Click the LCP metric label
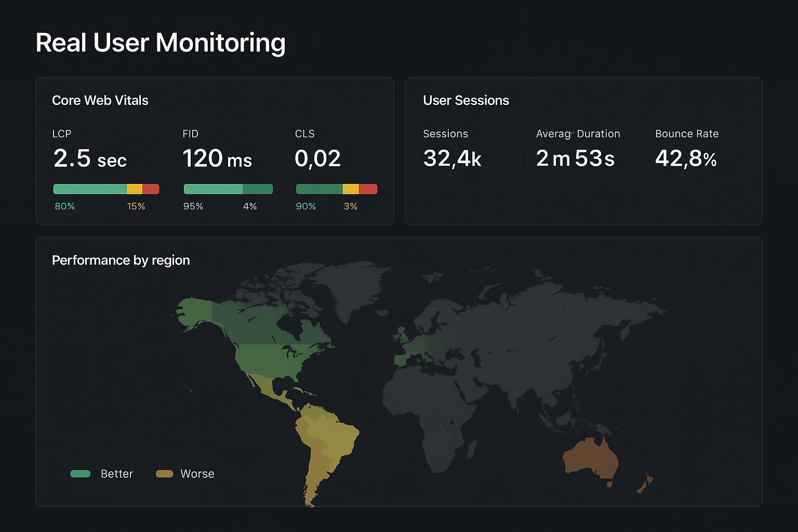 [62, 134]
